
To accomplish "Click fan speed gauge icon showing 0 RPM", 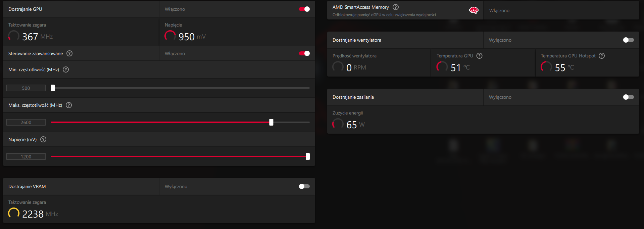I will point(338,67).
